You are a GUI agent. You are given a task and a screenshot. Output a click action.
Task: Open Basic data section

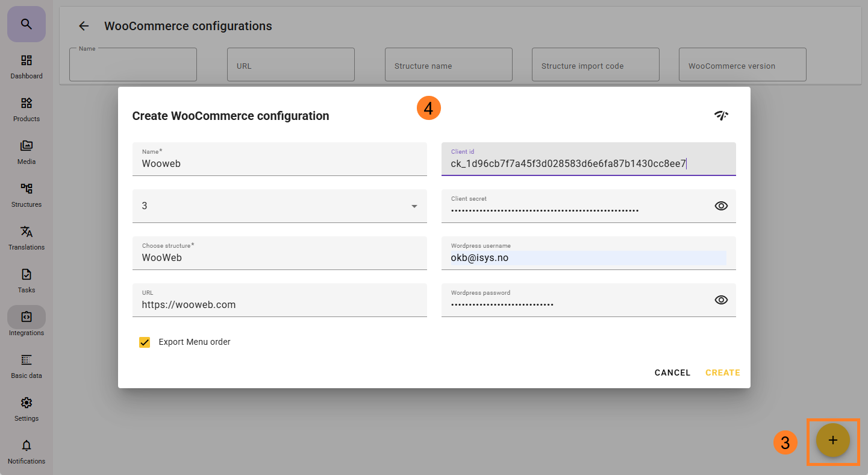(27, 366)
